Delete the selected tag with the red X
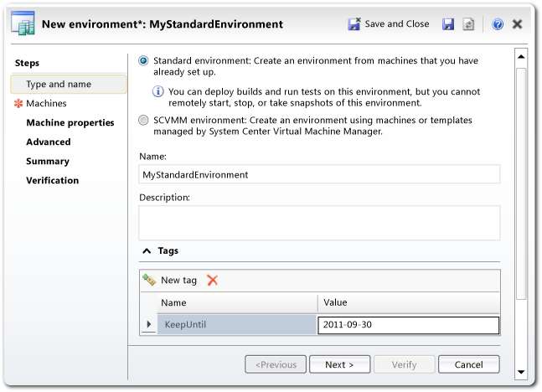Viewport: 542px width, 392px height. pos(212,280)
